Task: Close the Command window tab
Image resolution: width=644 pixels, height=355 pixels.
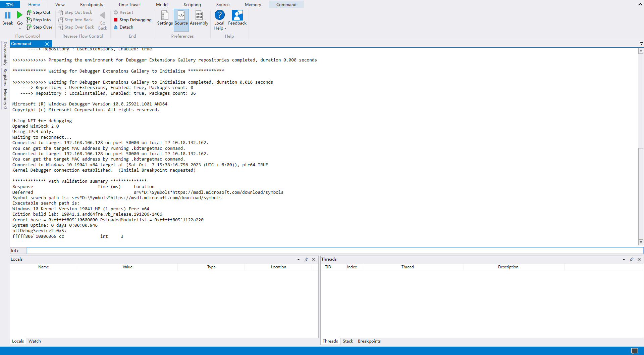Action: [x=47, y=44]
